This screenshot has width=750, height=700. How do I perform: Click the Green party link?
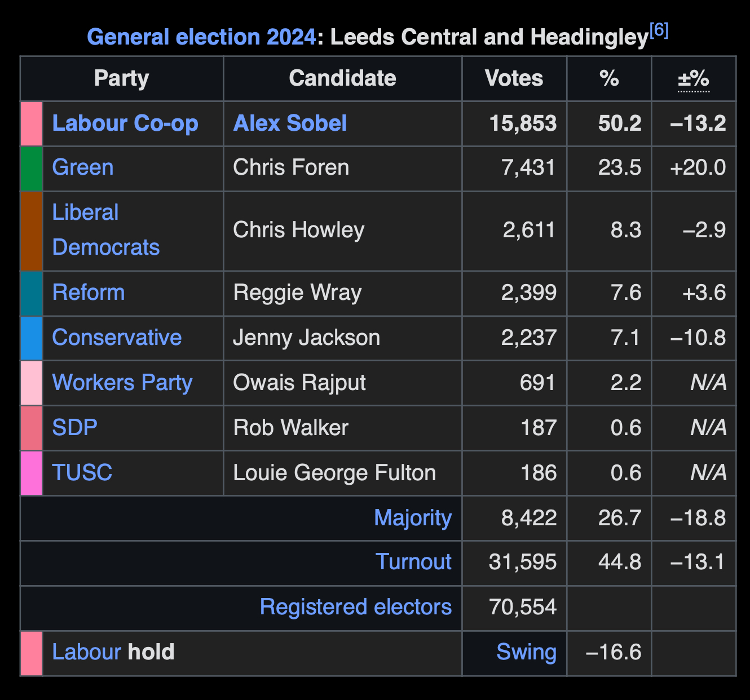tap(83, 168)
